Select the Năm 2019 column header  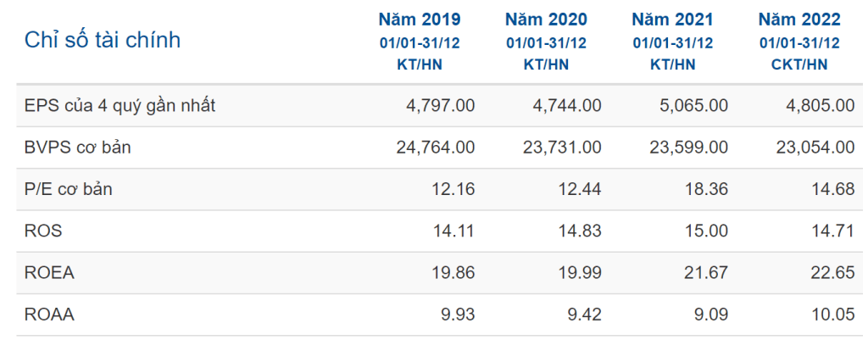[x=420, y=20]
